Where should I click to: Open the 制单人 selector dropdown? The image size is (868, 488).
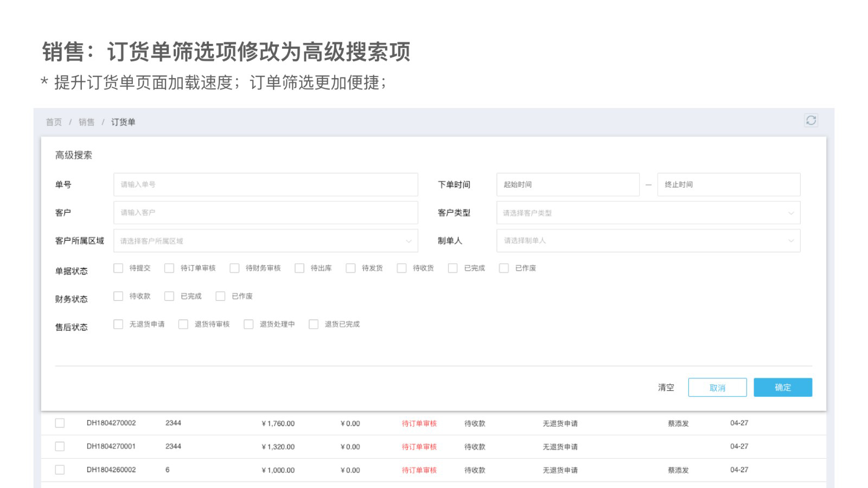pyautogui.click(x=648, y=241)
